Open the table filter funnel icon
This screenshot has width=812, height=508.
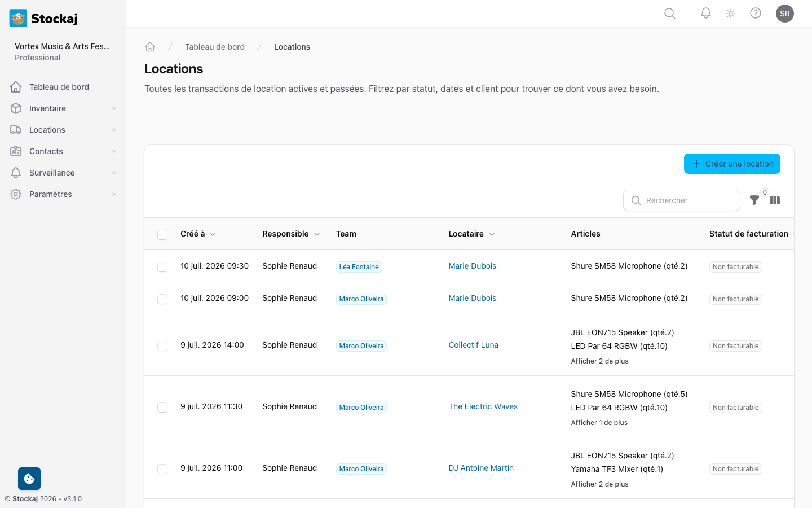[754, 200]
